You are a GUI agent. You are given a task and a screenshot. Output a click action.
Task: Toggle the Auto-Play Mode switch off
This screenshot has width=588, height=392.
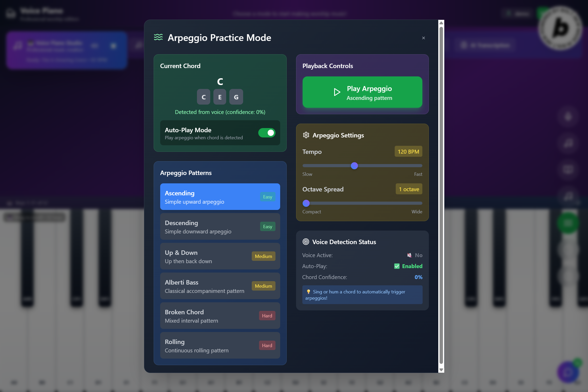[267, 133]
